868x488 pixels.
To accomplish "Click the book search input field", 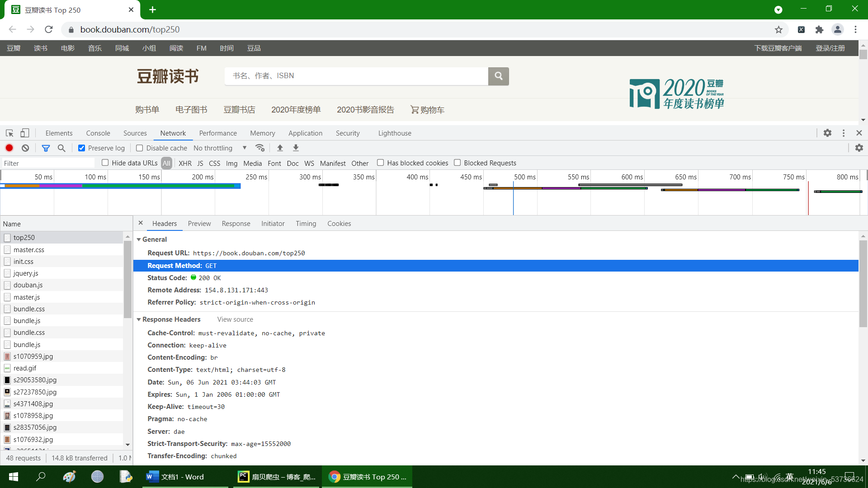I will tap(356, 76).
